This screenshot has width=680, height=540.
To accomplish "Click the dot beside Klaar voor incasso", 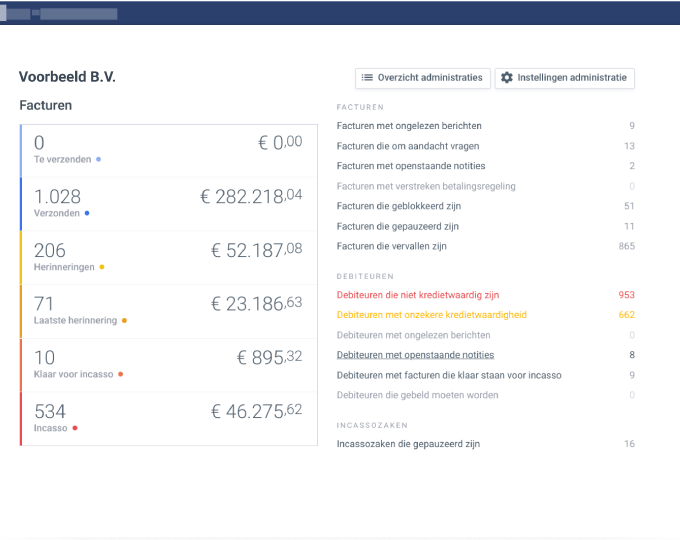I will click(121, 374).
